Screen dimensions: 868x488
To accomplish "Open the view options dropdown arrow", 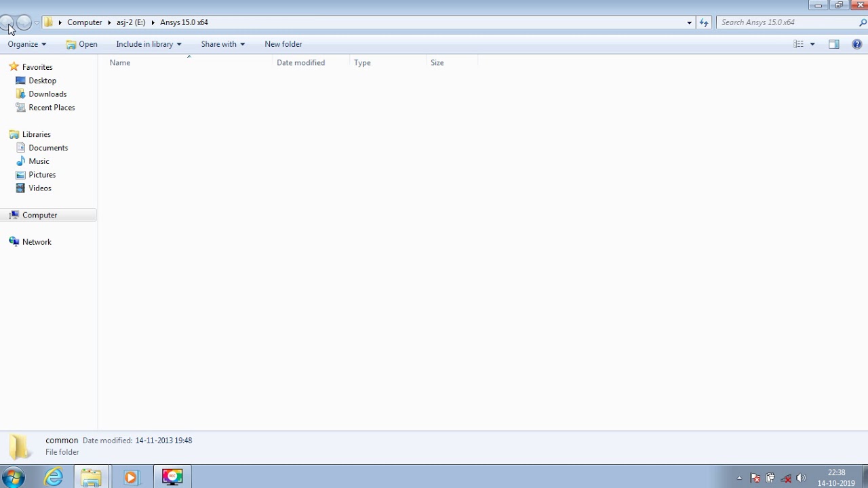I will pyautogui.click(x=812, y=44).
